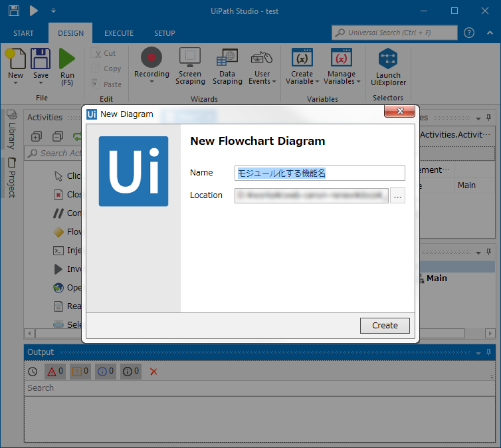Viewport: 501px width, 448px height.
Task: Expand the Recording dropdown arrow
Action: 151,82
